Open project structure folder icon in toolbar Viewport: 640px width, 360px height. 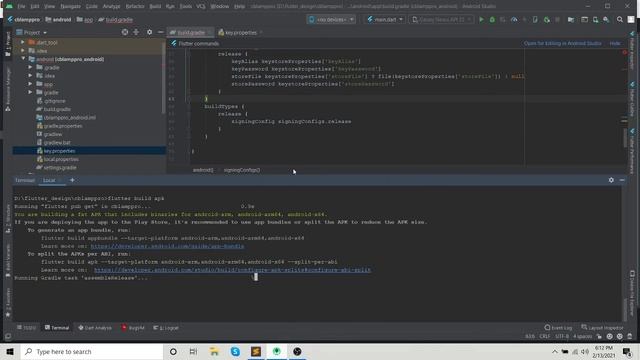[571, 20]
